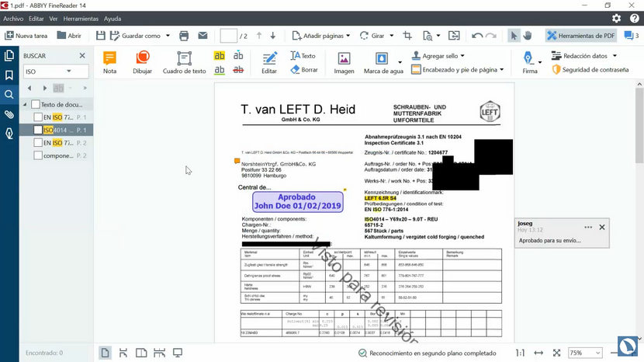Open the digital signatures panel in sidebar

coord(9,134)
